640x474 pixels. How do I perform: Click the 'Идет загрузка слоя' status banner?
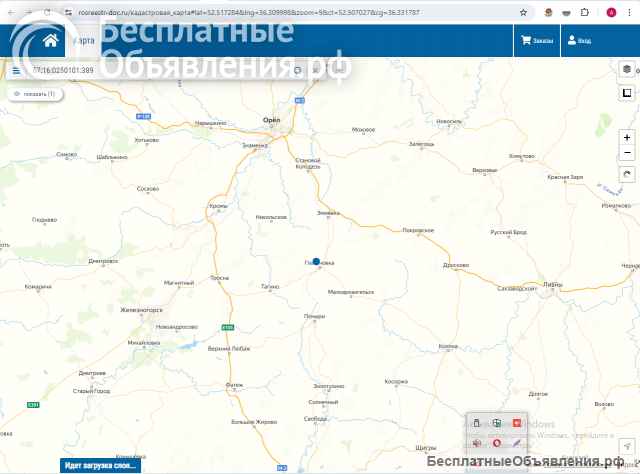click(x=100, y=465)
